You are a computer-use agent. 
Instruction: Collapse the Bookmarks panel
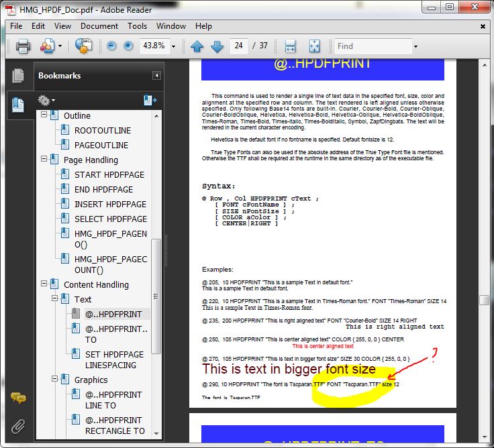[156, 76]
